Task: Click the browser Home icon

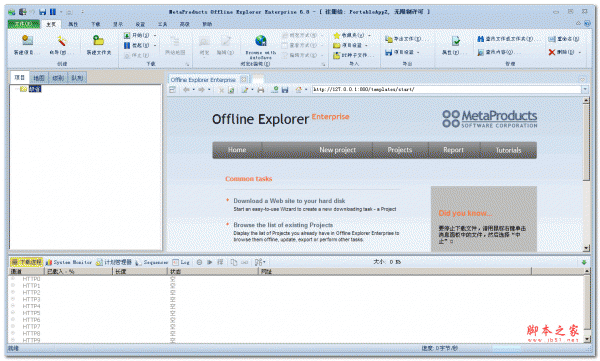Action: (x=298, y=90)
